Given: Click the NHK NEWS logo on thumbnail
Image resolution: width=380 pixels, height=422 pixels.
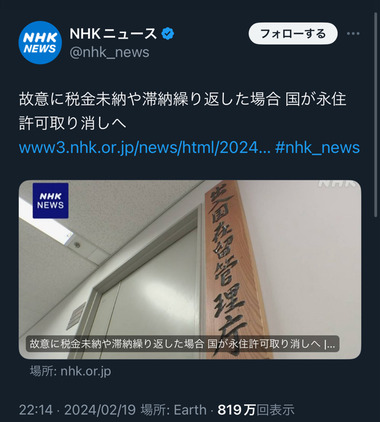Looking at the screenshot, I should 51,201.
